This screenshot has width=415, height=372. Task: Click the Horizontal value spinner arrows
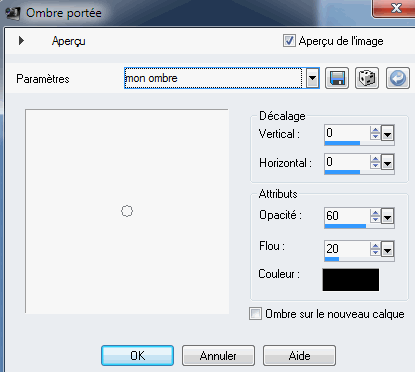click(x=375, y=162)
